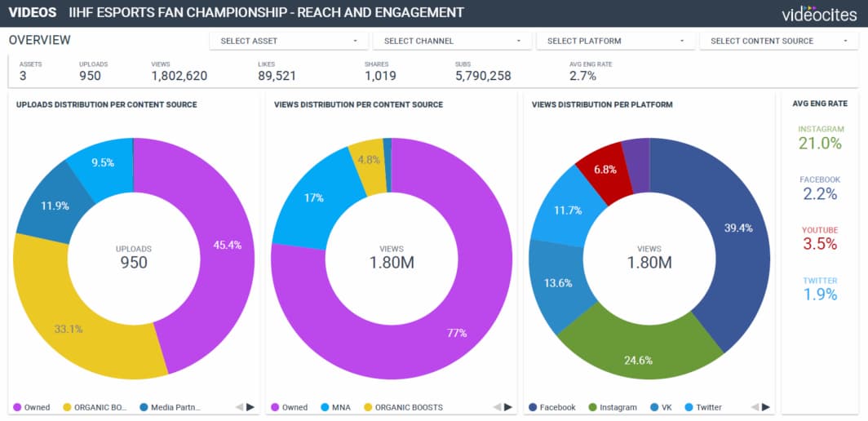Click the 77% purple views slice
Image resolution: width=868 pixels, height=421 pixels.
[x=457, y=333]
